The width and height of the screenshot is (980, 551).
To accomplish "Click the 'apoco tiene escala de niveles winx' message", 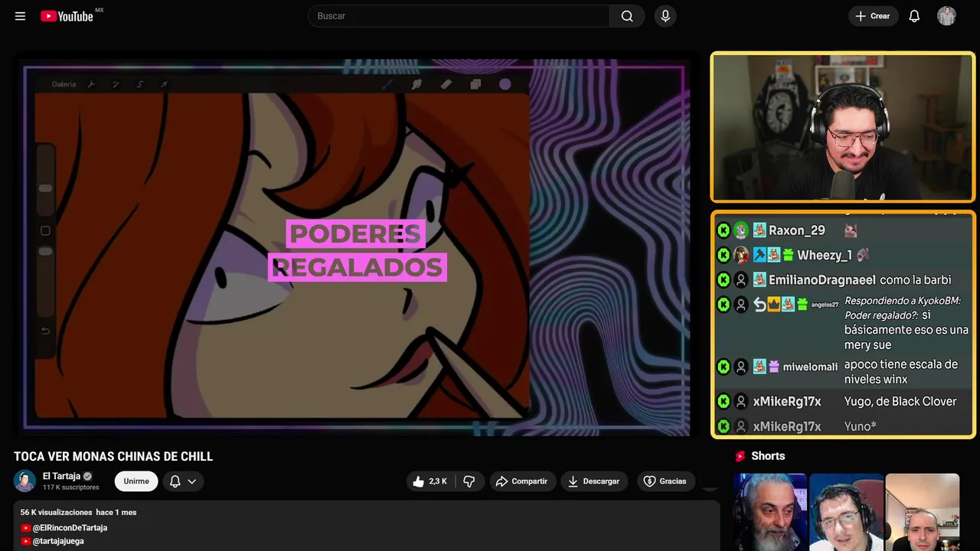I will click(x=901, y=372).
